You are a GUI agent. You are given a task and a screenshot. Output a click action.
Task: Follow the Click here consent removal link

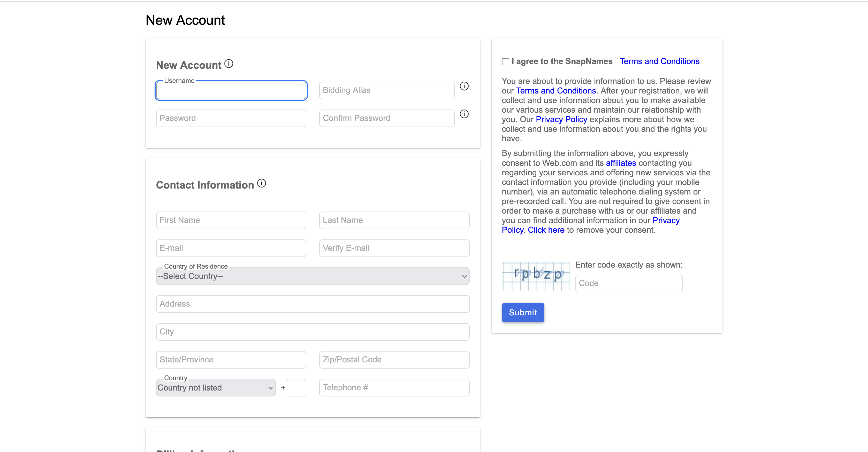546,230
